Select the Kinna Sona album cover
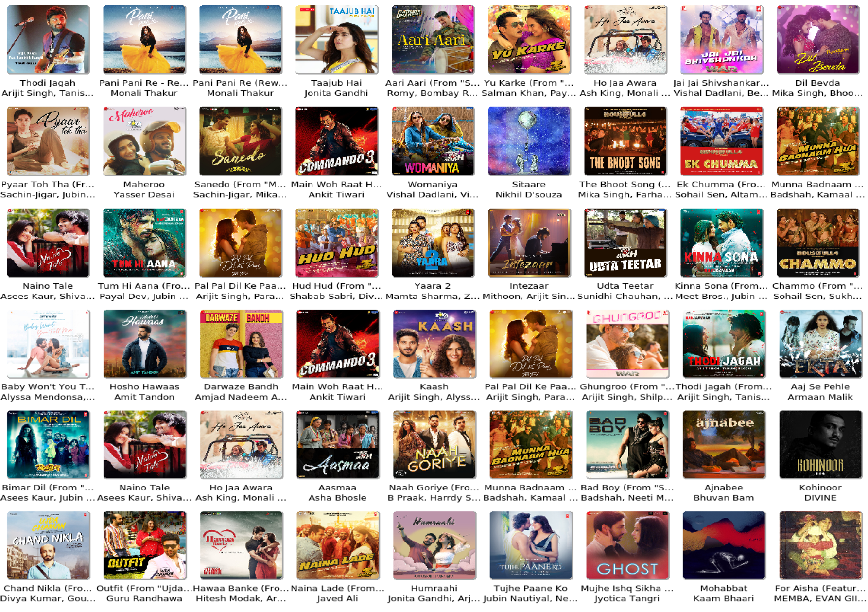The image size is (868, 612). [x=721, y=243]
